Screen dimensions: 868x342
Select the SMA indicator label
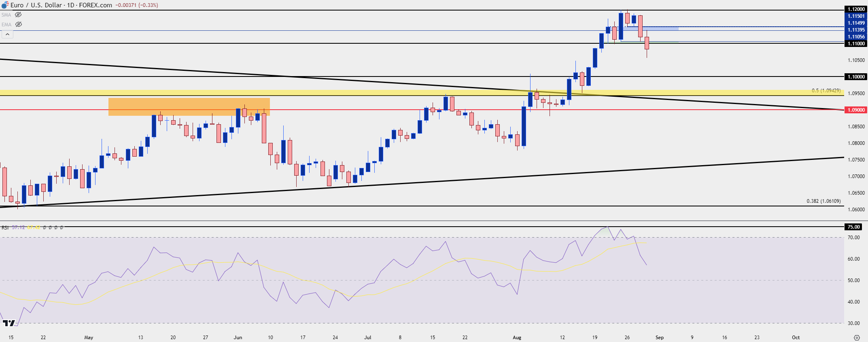[x=6, y=15]
